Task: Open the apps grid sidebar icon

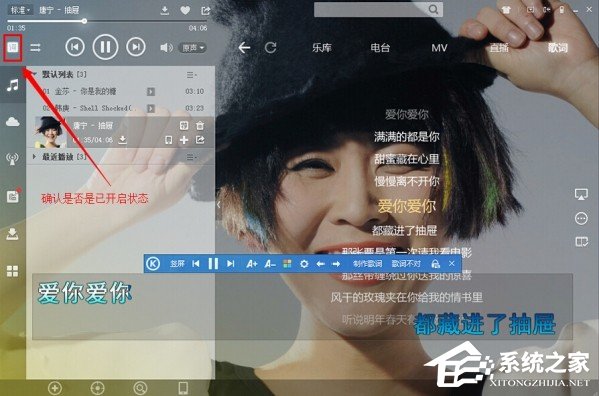Action: (x=13, y=271)
